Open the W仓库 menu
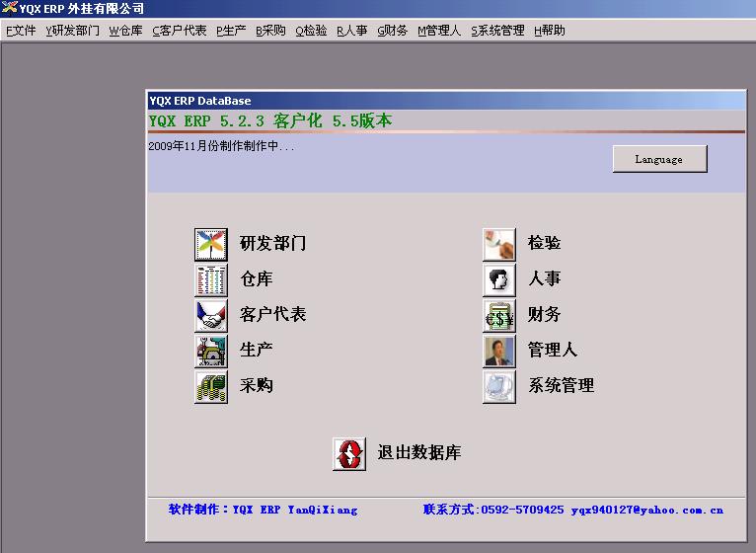 click(125, 31)
